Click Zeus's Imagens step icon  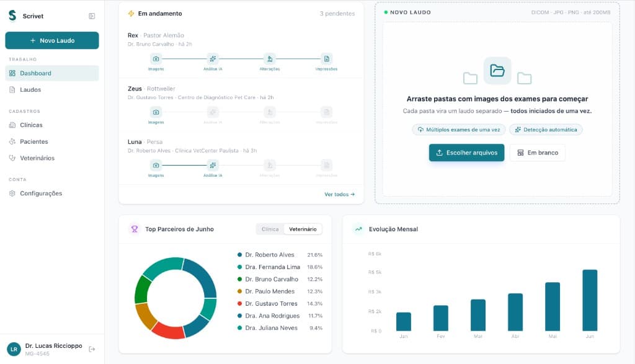(x=156, y=112)
